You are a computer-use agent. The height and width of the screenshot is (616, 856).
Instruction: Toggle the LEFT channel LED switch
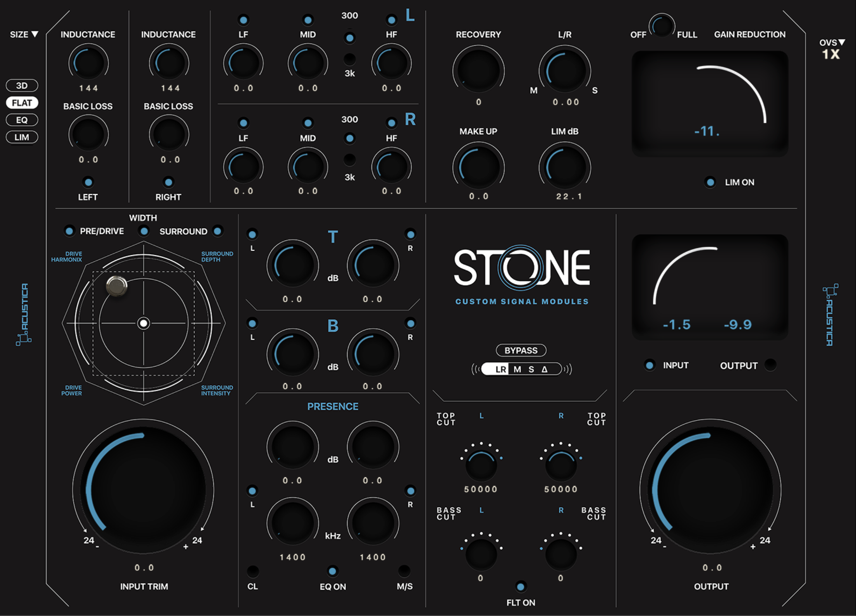click(88, 182)
